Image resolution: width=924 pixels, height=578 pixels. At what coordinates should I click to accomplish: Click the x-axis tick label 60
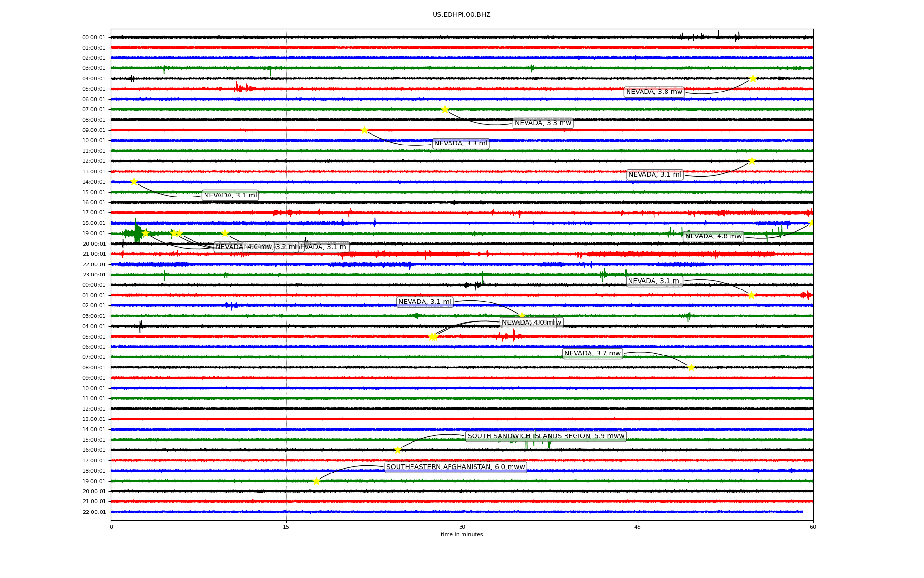click(813, 527)
